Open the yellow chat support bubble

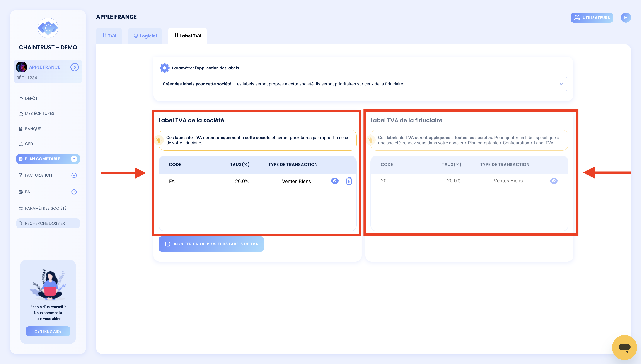click(x=624, y=347)
